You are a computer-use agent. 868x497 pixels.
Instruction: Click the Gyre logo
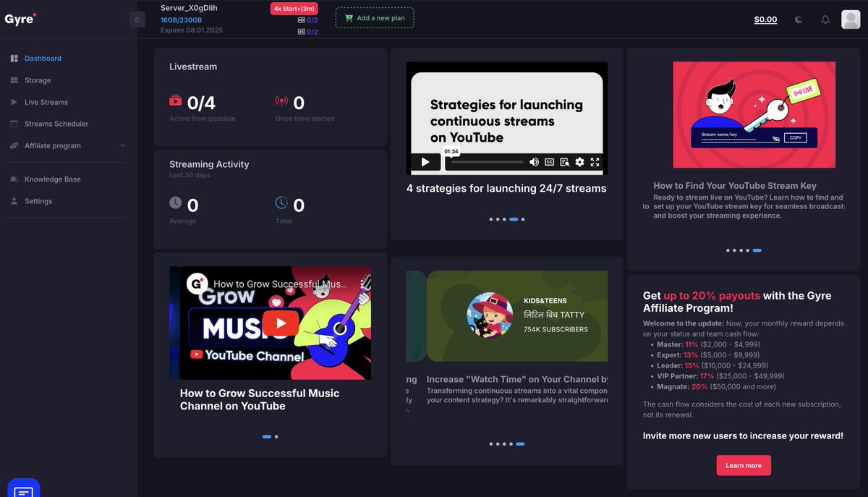coord(20,19)
